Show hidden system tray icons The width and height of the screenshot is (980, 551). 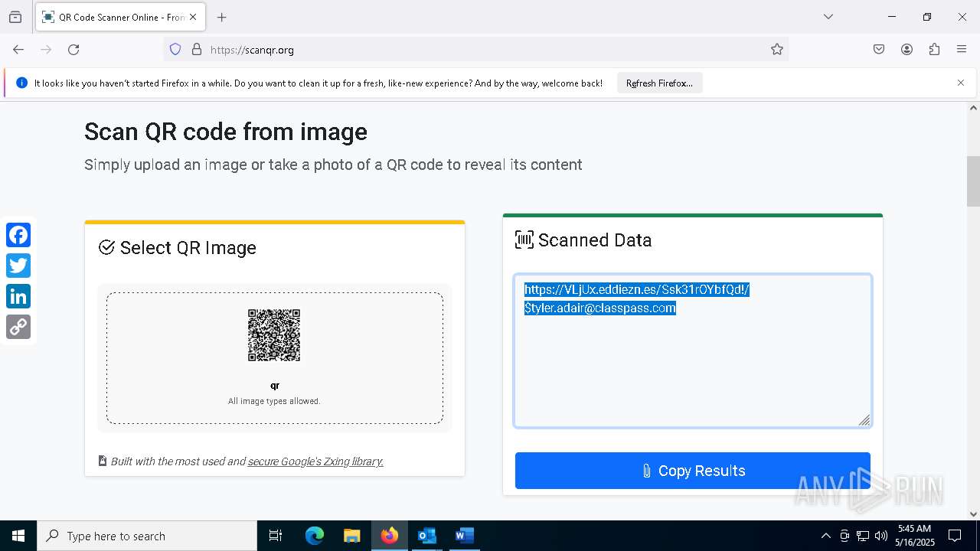click(825, 536)
